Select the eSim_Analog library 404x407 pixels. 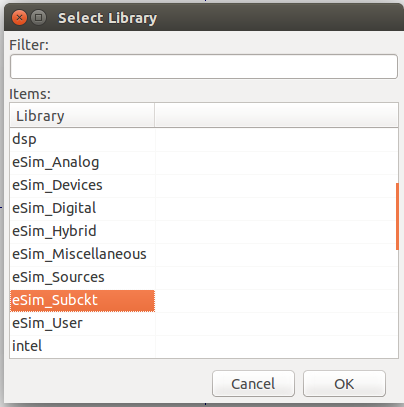click(x=82, y=162)
